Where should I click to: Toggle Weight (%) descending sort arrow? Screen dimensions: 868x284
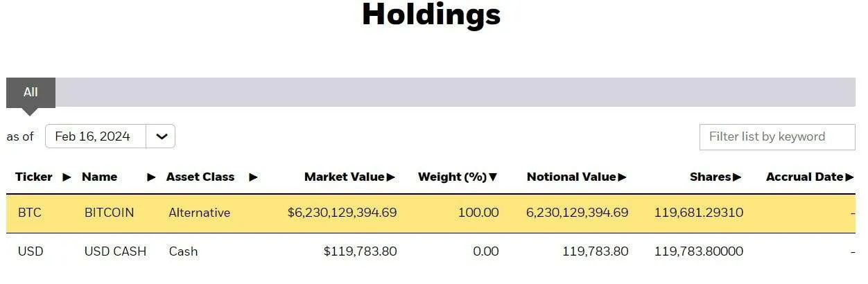click(x=493, y=177)
